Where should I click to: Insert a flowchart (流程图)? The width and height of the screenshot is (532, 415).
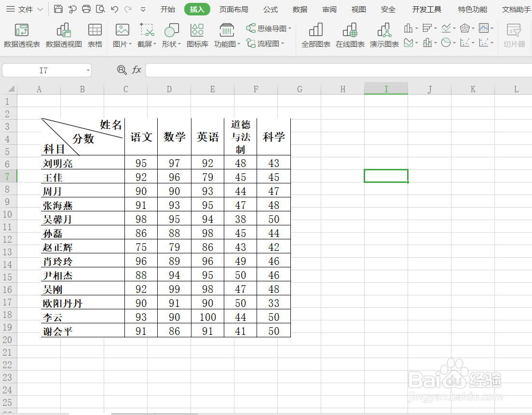click(265, 43)
